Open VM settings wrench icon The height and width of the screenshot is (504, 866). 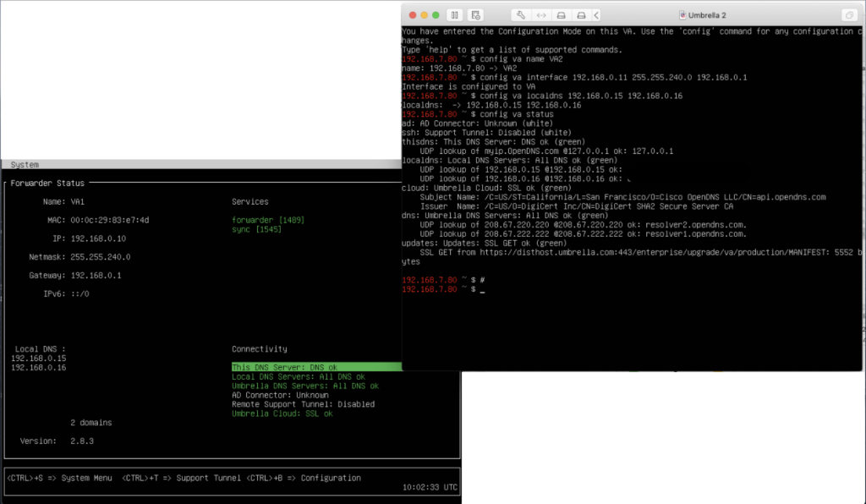click(x=520, y=15)
